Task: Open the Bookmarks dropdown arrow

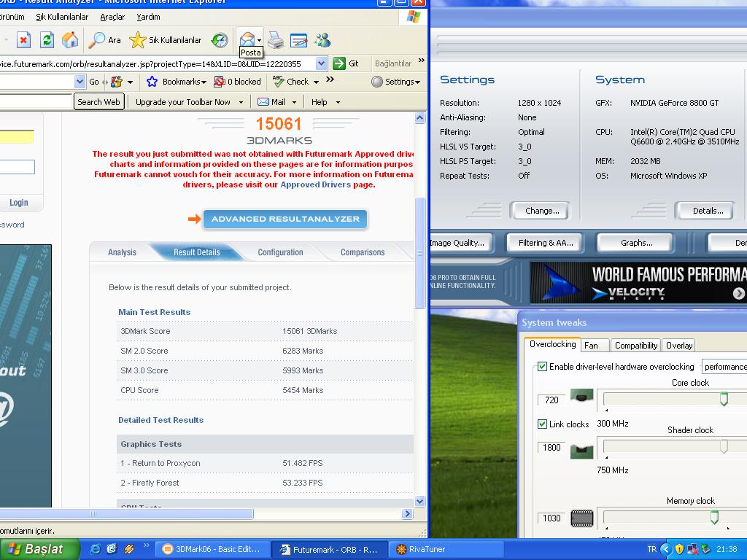Action: click(204, 82)
